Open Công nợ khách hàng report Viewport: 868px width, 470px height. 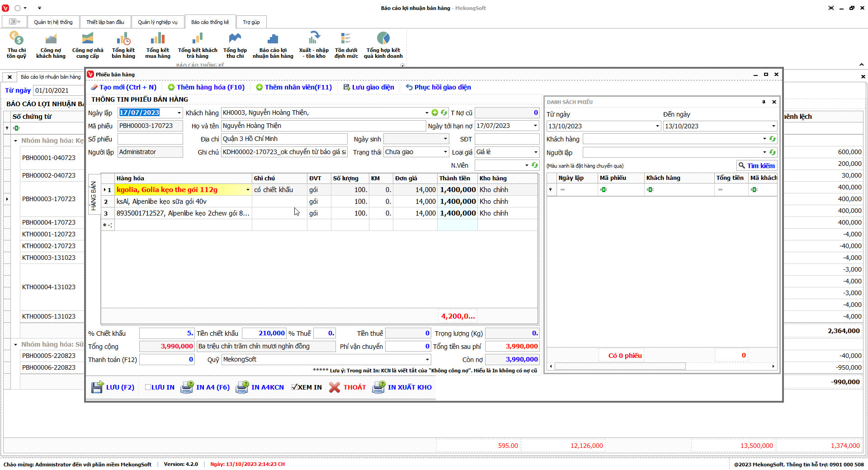(51, 39)
